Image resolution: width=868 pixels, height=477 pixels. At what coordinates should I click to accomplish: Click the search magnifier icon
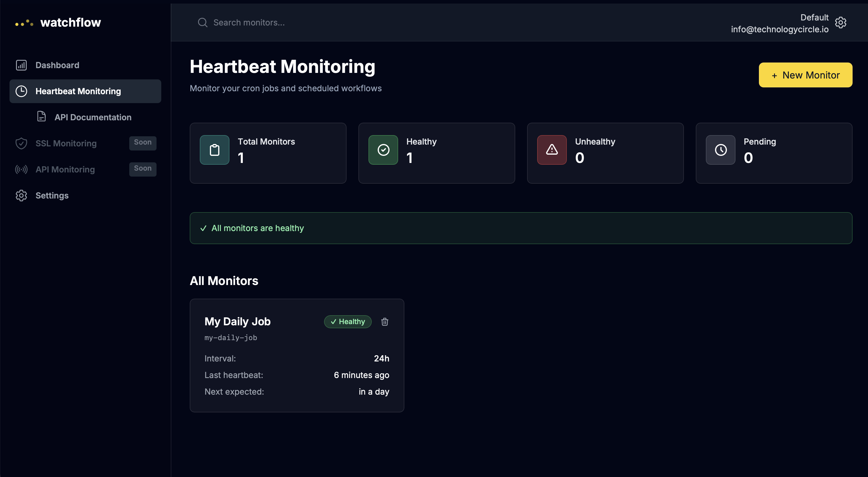click(202, 22)
